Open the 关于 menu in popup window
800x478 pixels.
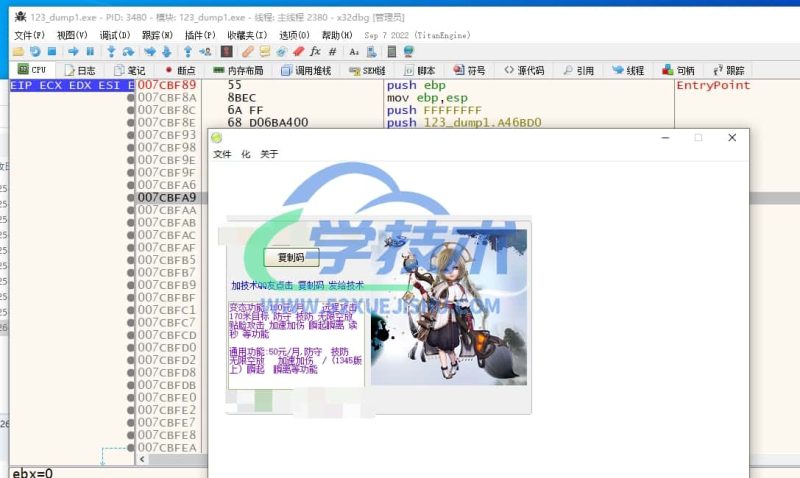269,154
